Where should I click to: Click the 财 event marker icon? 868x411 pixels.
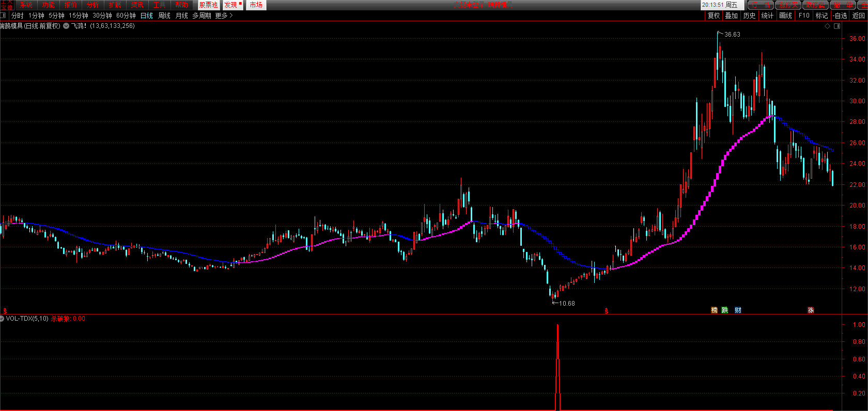click(738, 310)
